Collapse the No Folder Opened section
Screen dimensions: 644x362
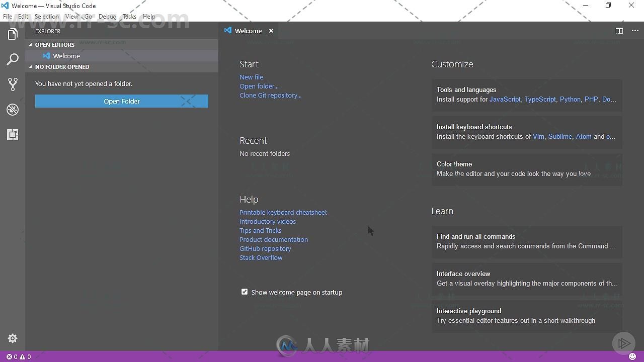tap(122, 67)
